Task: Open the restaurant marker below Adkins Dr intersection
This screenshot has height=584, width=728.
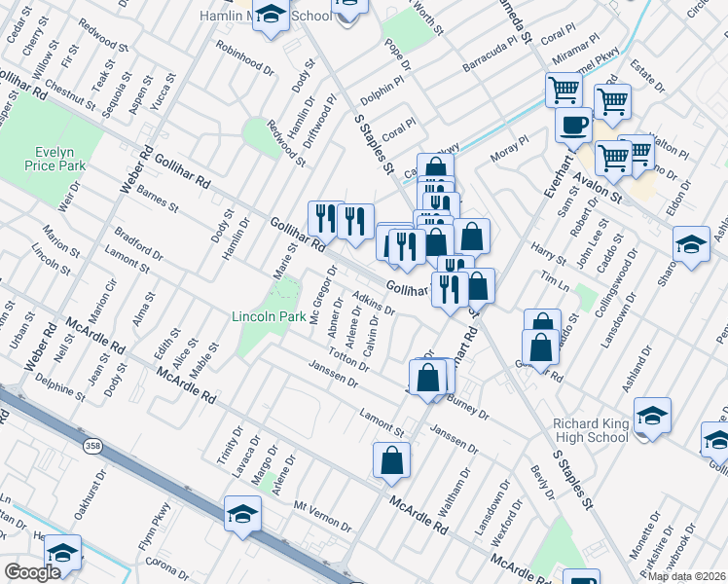Action: (450, 289)
